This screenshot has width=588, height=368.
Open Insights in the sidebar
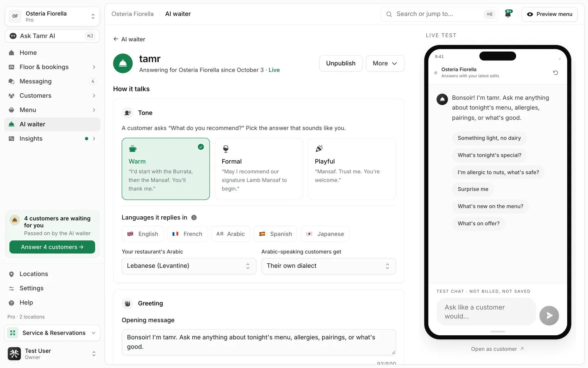click(x=52, y=139)
